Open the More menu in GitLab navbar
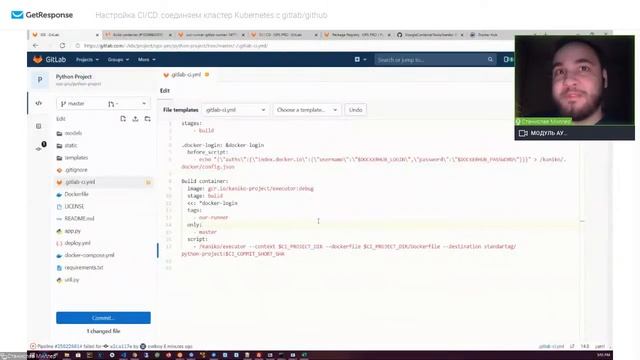Screen dimensions: 640x360 [x=147, y=60]
